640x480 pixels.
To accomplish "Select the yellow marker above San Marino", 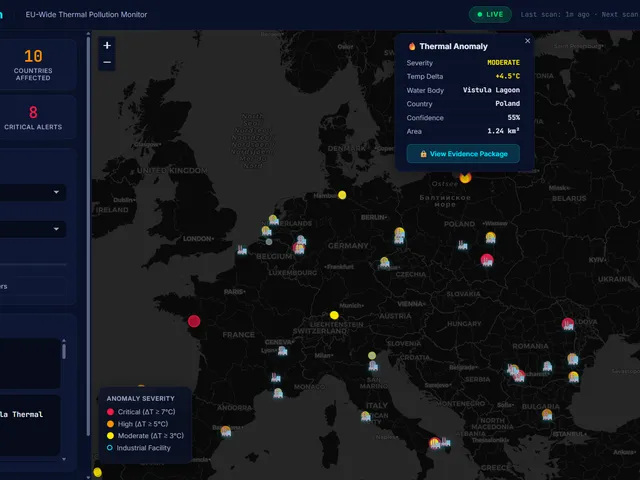I will 372,356.
